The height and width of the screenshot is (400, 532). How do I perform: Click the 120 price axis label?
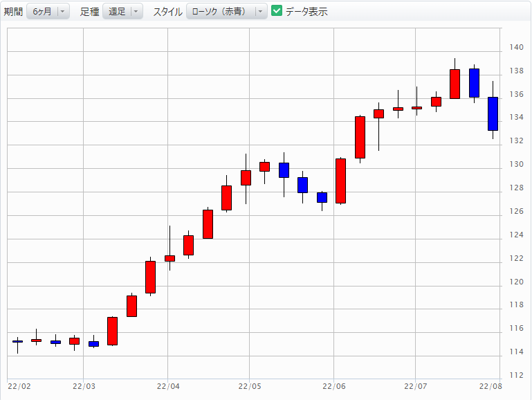(x=516, y=282)
